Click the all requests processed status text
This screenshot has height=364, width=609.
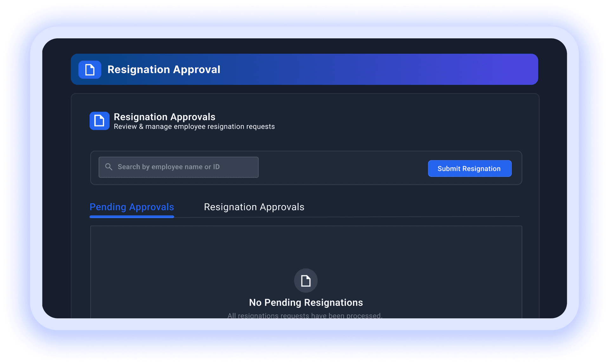305,315
